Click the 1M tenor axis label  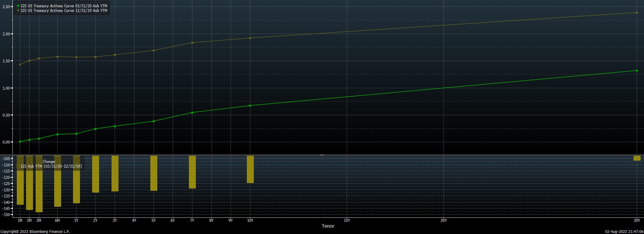pyautogui.click(x=20, y=221)
